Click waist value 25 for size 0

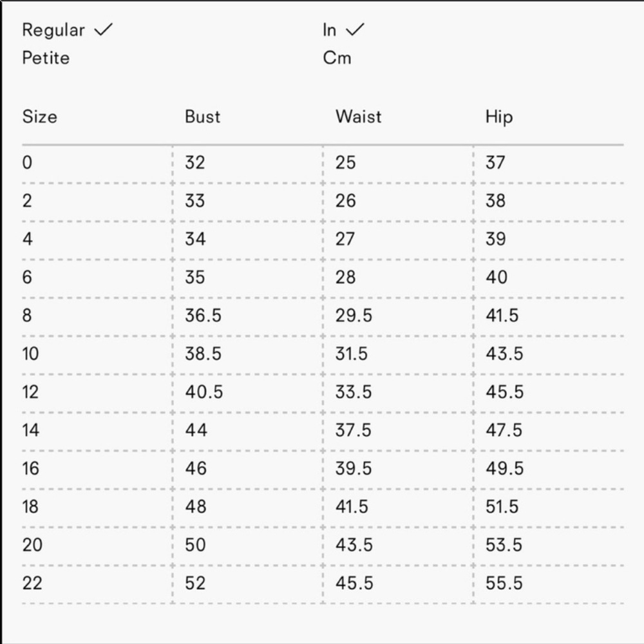tap(345, 162)
